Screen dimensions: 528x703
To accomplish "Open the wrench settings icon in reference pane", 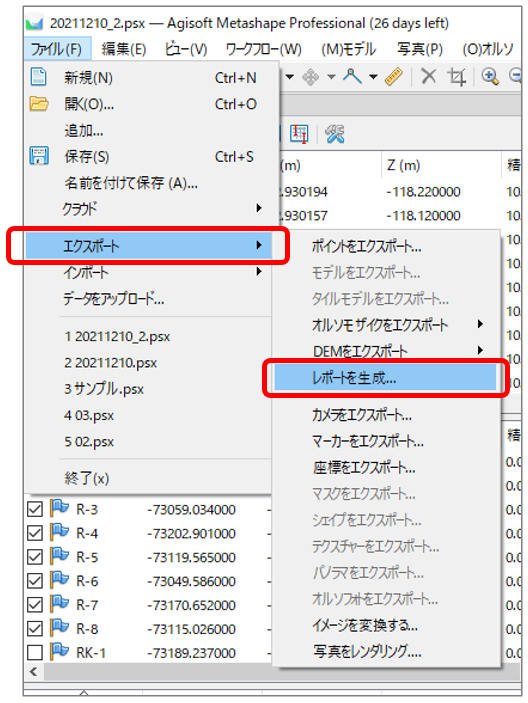I will click(x=335, y=134).
